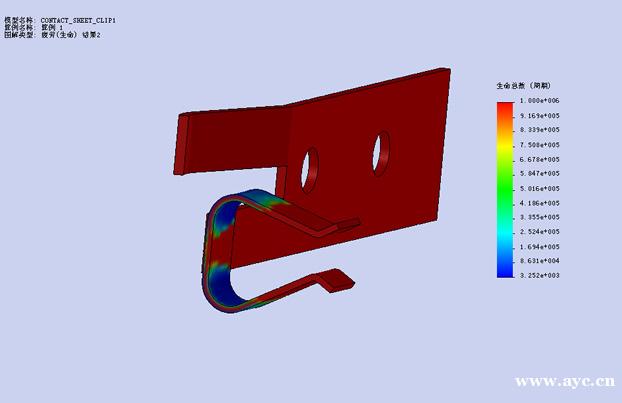Click the red top of the color bar

pos(505,108)
